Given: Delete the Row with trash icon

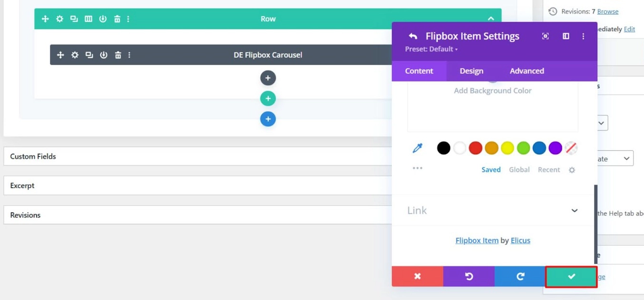Looking at the screenshot, I should 117,19.
